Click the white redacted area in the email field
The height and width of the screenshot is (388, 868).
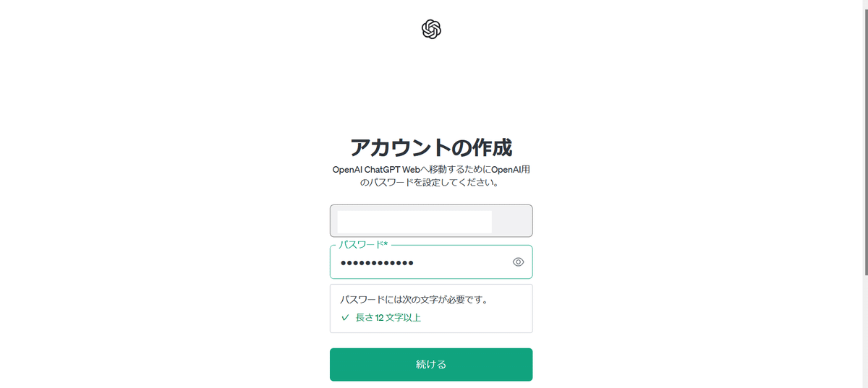(x=414, y=222)
